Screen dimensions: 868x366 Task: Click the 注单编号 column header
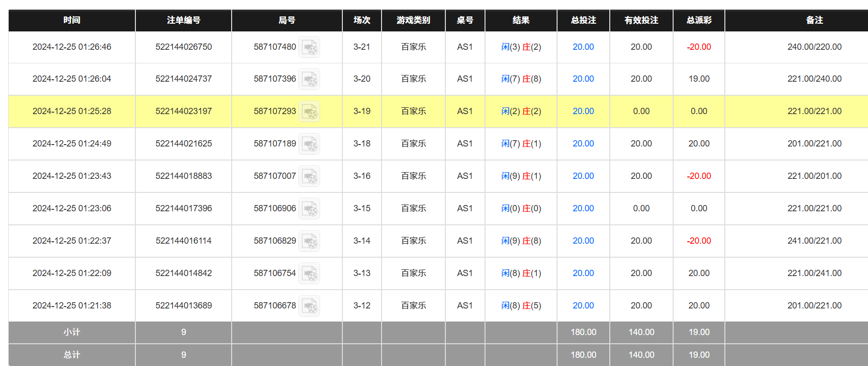[183, 20]
